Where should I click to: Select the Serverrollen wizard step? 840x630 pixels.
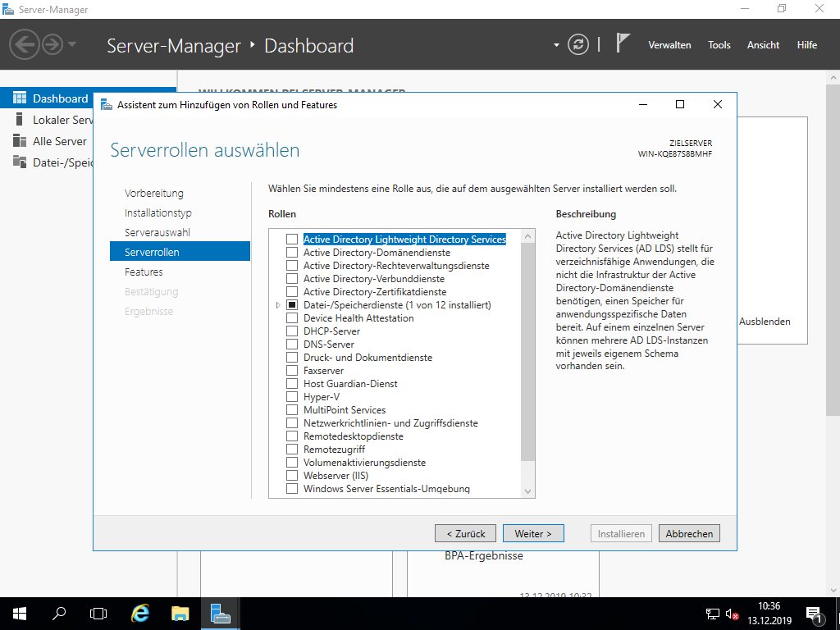[x=180, y=252]
